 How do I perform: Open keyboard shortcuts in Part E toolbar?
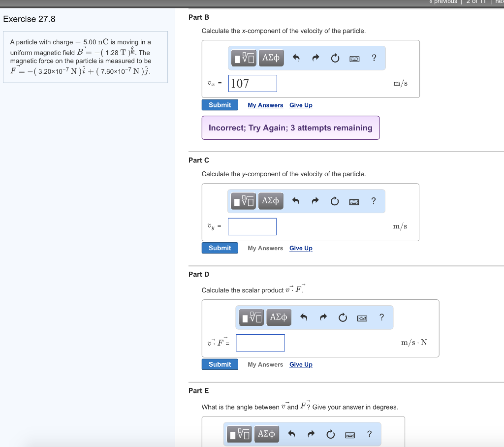(x=350, y=434)
